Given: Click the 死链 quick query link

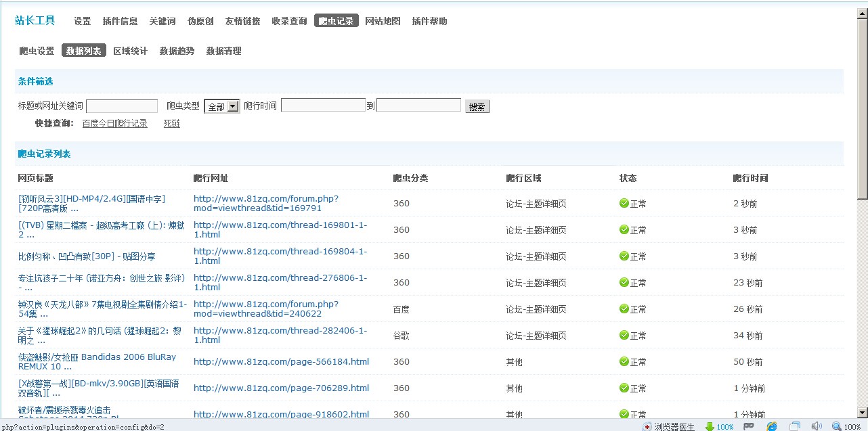Looking at the screenshot, I should tap(172, 124).
